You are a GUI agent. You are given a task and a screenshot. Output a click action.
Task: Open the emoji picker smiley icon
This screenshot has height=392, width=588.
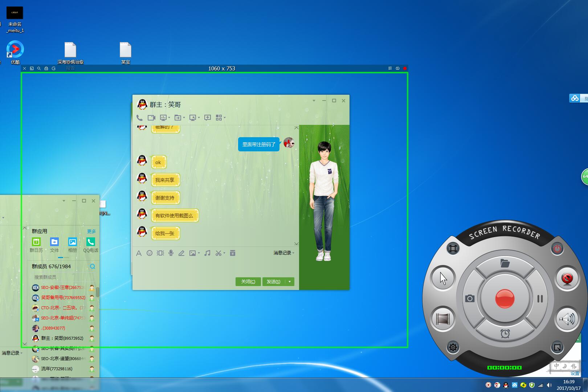[150, 253]
